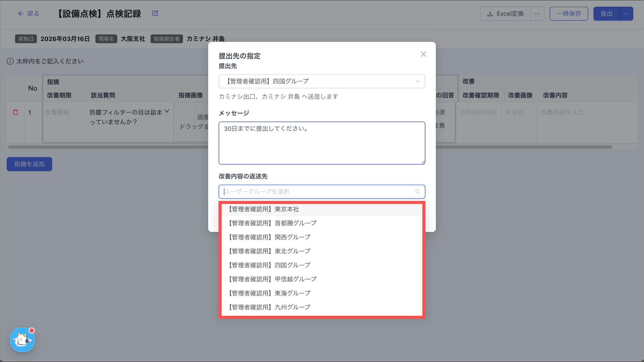Screen dimensions: 644x362
Task: Click the red trash icon on row 1
Action: 15,112
